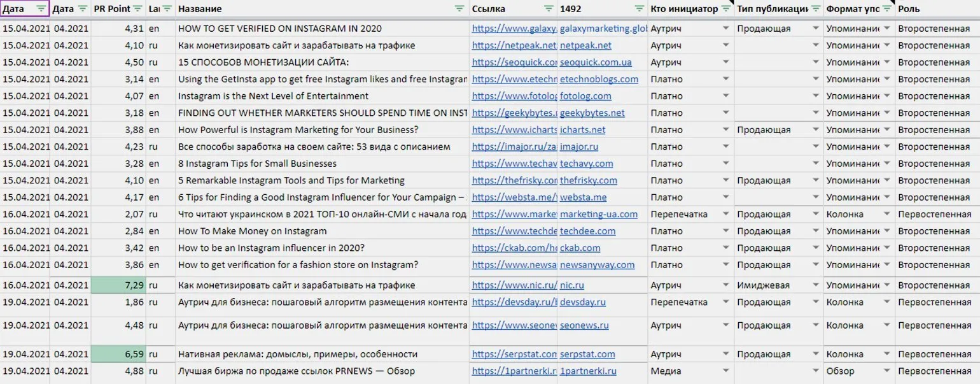
Task: Open the https://www.nic.ru/ URL link
Action: pos(514,285)
